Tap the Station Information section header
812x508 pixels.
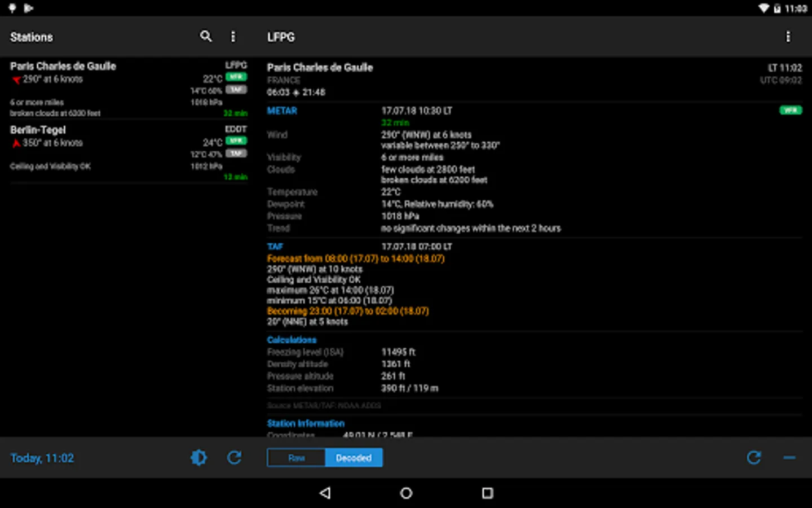point(306,423)
